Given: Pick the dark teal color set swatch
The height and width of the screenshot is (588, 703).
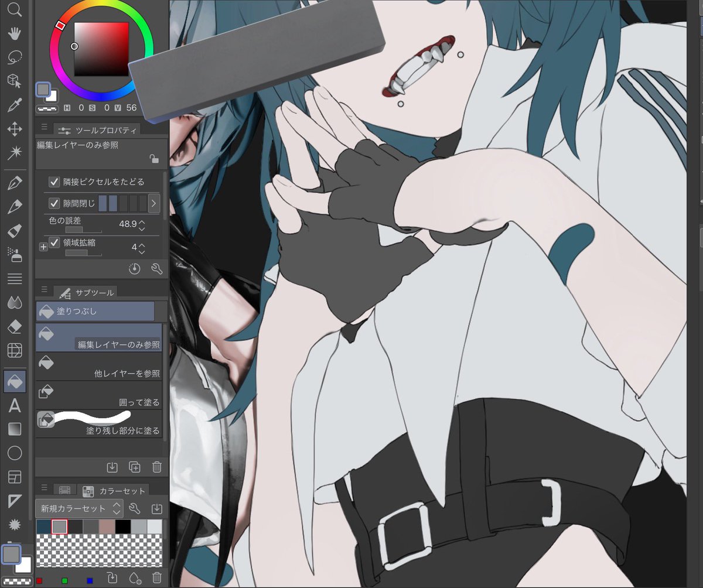Looking at the screenshot, I should (x=44, y=527).
